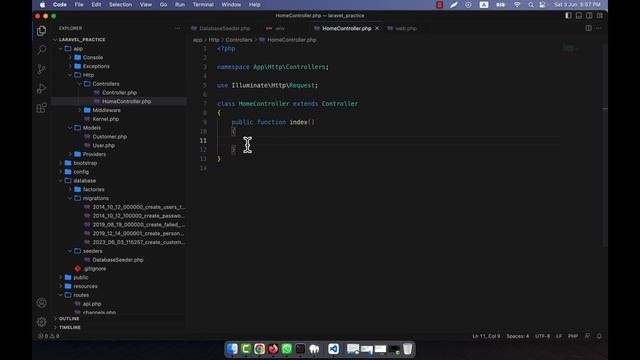Viewport: 640px width, 360px height.
Task: Open the Selection menu
Action: [120, 5]
